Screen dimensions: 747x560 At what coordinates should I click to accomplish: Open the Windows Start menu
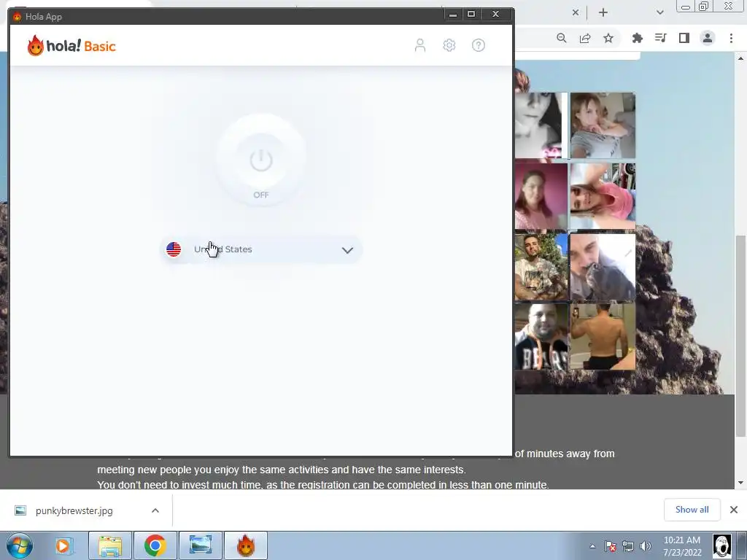pos(20,545)
